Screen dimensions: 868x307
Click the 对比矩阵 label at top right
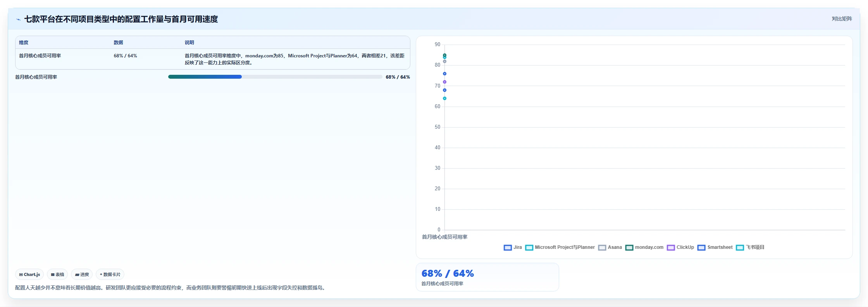[x=842, y=19]
